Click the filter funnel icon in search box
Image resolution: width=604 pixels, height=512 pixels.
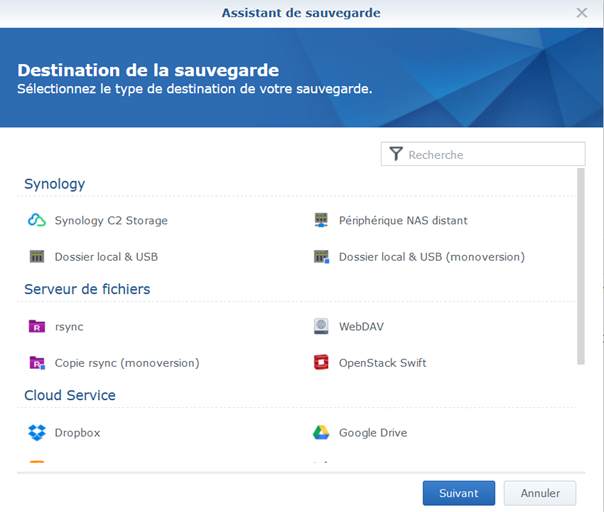click(x=396, y=154)
